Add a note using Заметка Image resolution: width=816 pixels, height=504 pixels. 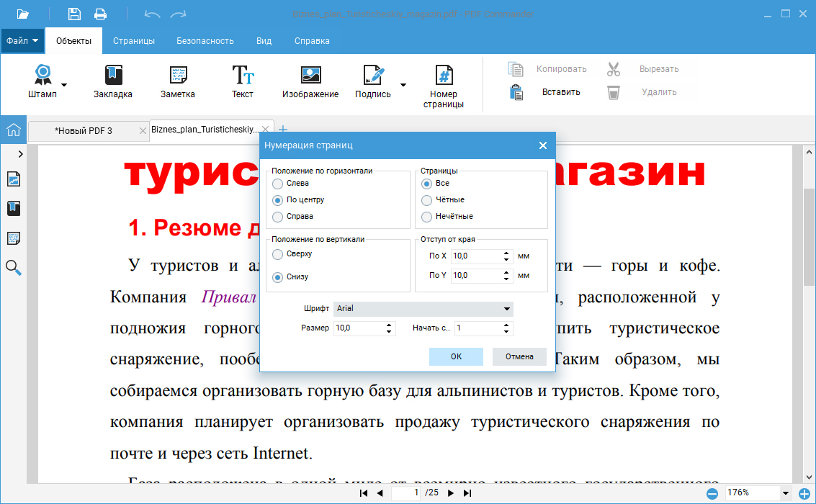(178, 81)
